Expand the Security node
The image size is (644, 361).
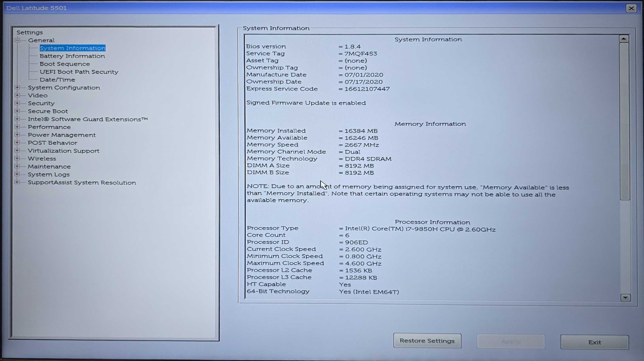(17, 103)
